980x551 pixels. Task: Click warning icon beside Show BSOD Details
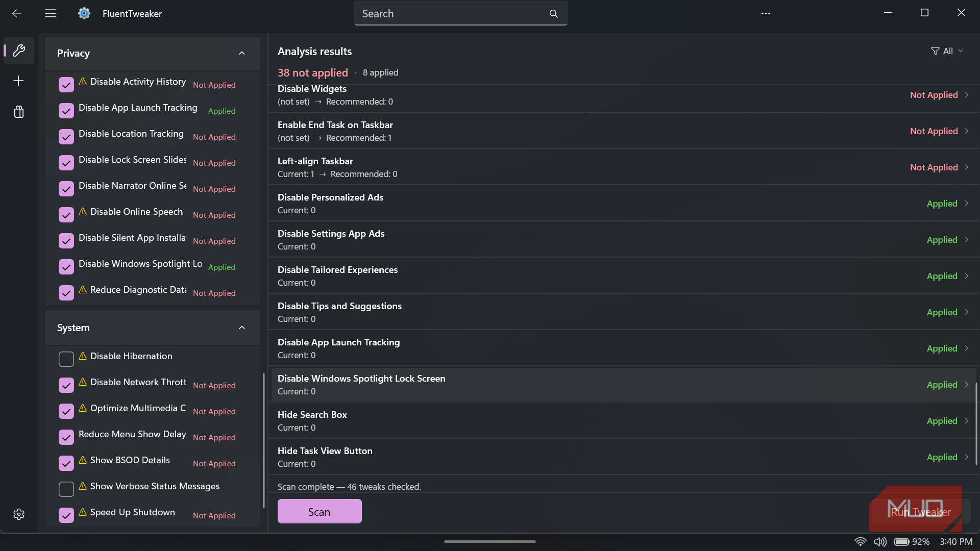click(x=83, y=460)
